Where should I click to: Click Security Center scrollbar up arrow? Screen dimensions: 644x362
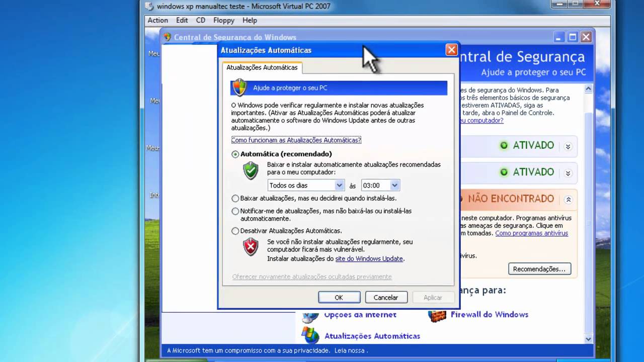pyautogui.click(x=588, y=88)
